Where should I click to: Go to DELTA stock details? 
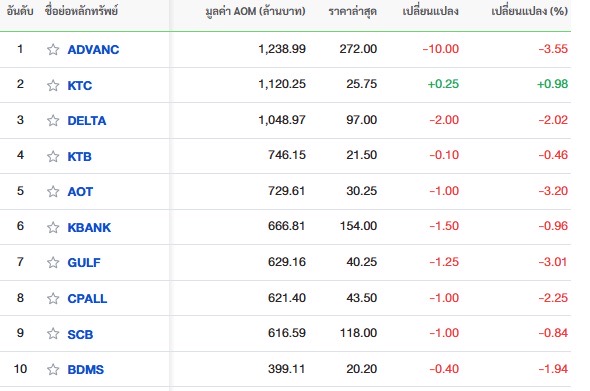tap(87, 120)
